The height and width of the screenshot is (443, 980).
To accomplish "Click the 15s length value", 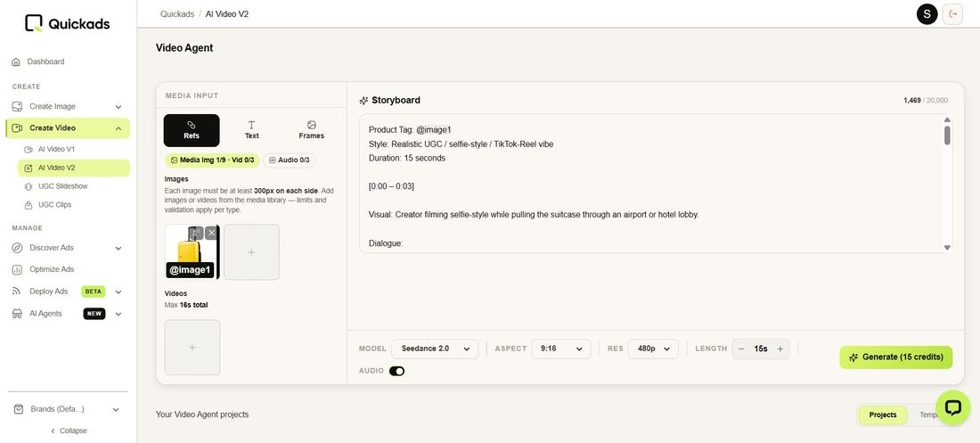I will coord(761,349).
